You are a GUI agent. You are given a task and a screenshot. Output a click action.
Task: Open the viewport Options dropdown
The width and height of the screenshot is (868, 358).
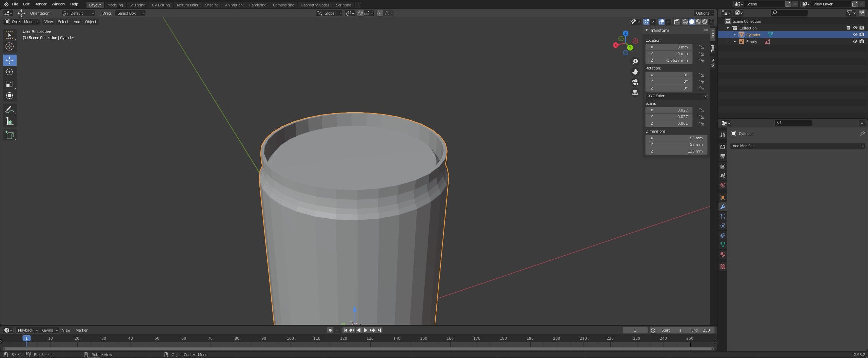[705, 13]
